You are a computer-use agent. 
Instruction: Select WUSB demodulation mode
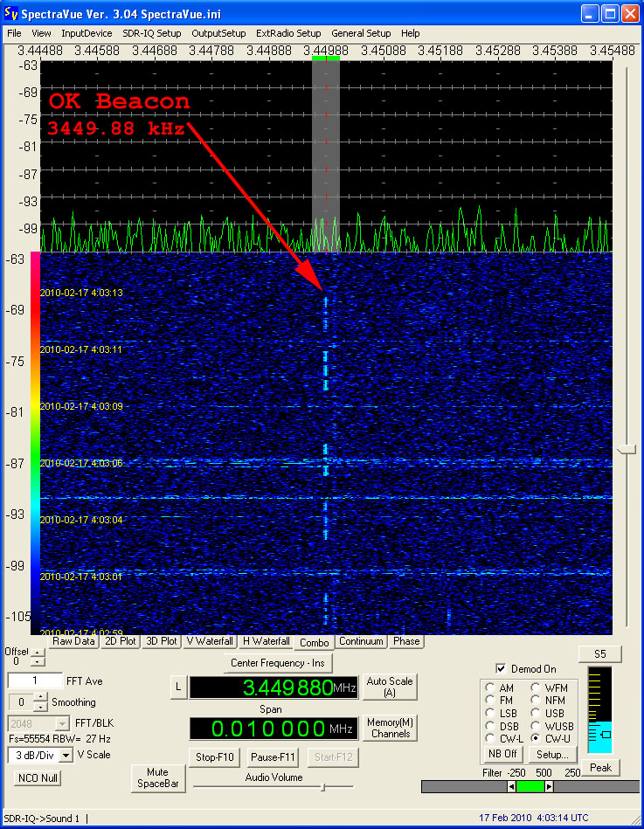(536, 727)
